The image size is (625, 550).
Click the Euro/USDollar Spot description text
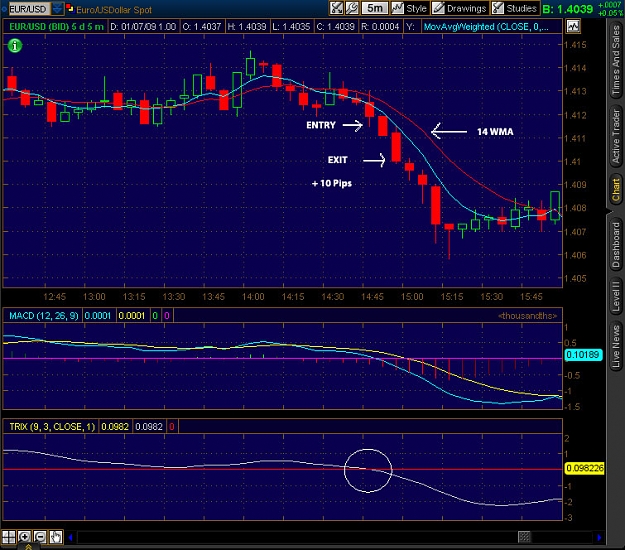pos(114,10)
